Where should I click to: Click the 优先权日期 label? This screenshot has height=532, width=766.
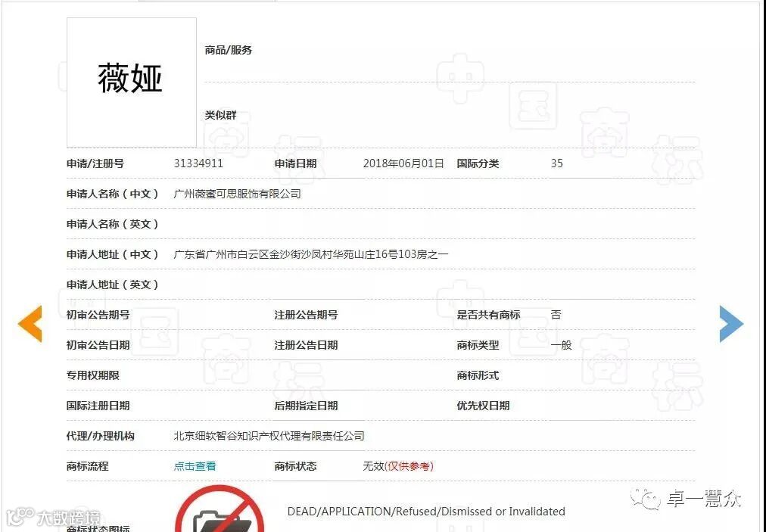pos(483,406)
